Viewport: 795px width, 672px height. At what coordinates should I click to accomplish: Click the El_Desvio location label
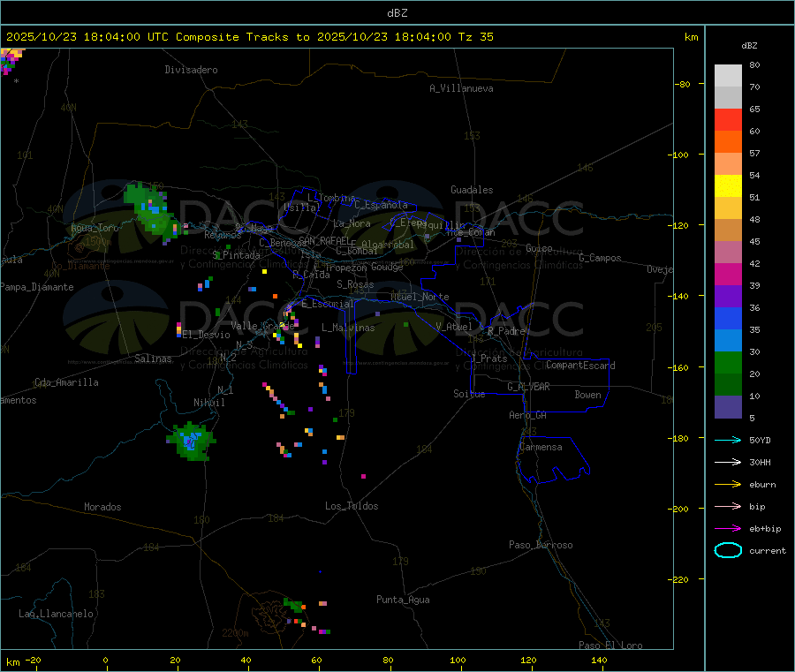[x=207, y=335]
